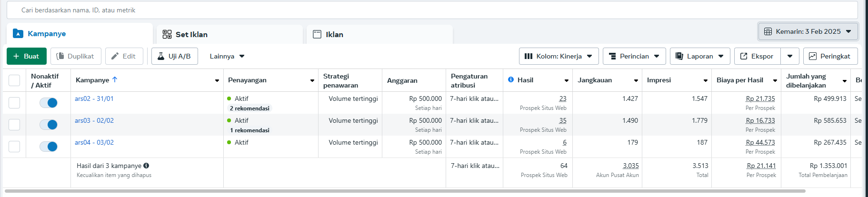Tick the checkbox for ars03 - 02/02
Image resolution: width=868 pixels, height=197 pixels.
tap(14, 125)
